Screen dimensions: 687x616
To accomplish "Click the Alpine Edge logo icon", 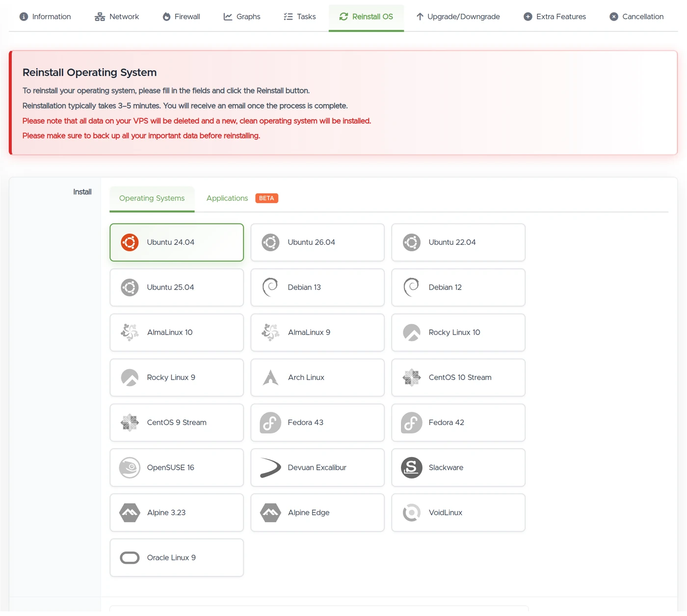I will [x=270, y=513].
